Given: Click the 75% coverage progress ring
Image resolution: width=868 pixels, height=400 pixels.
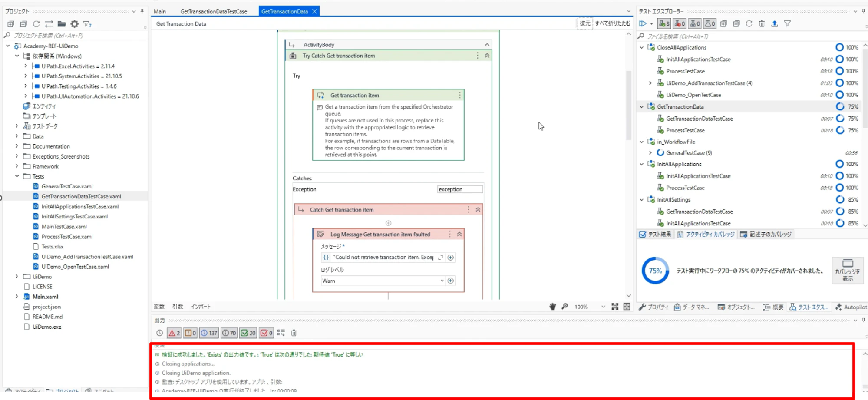Looking at the screenshot, I should pyautogui.click(x=655, y=271).
